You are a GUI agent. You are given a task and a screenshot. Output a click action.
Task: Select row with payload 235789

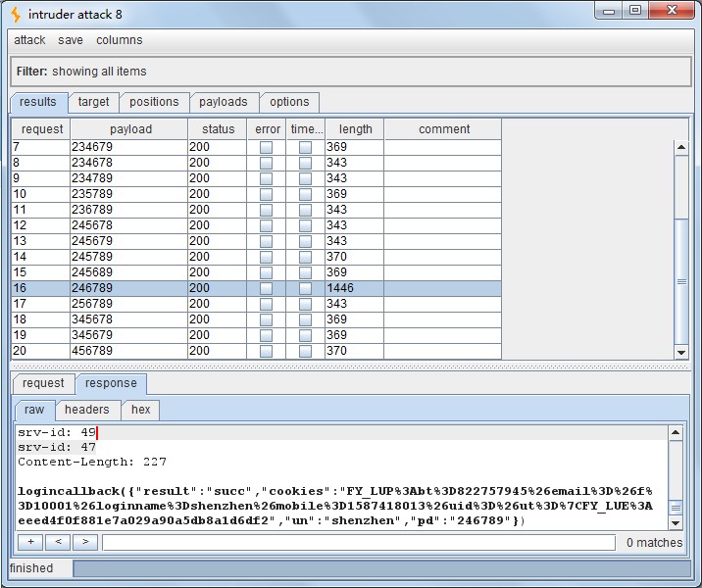coord(256,194)
